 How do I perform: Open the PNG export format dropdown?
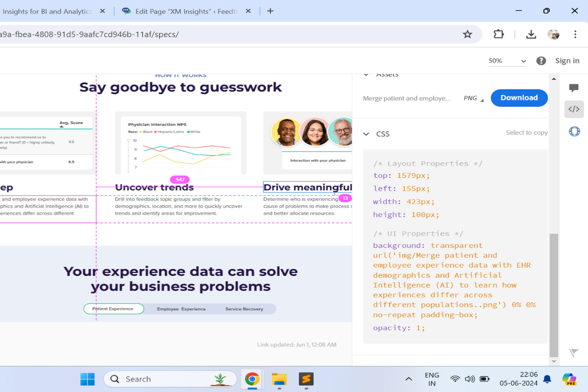[x=473, y=98]
